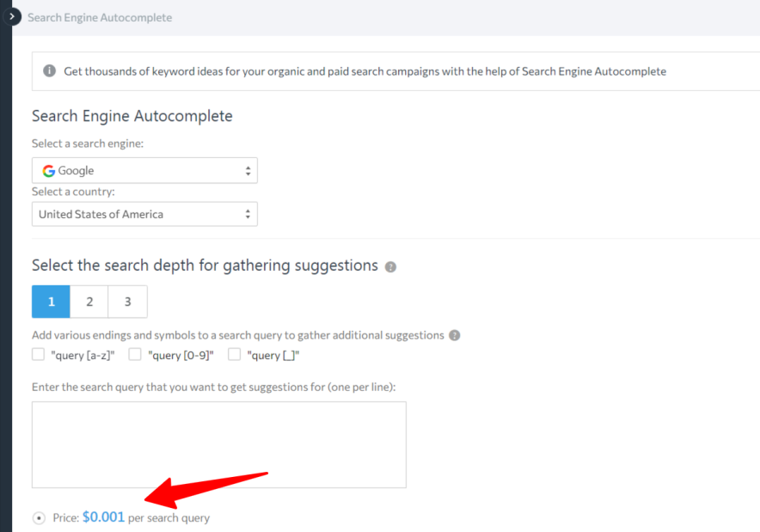Collapse the sidebar using the chevron icon
This screenshot has height=532, width=760.
click(x=12, y=16)
